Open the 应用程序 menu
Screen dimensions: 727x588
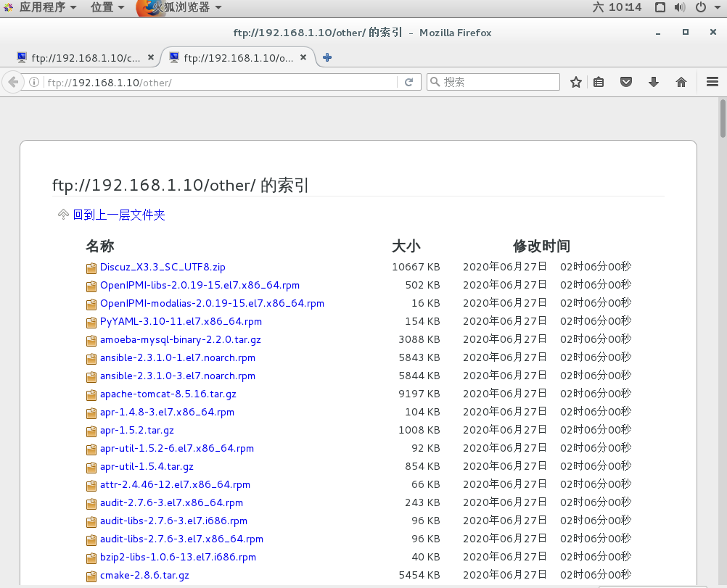coord(47,7)
